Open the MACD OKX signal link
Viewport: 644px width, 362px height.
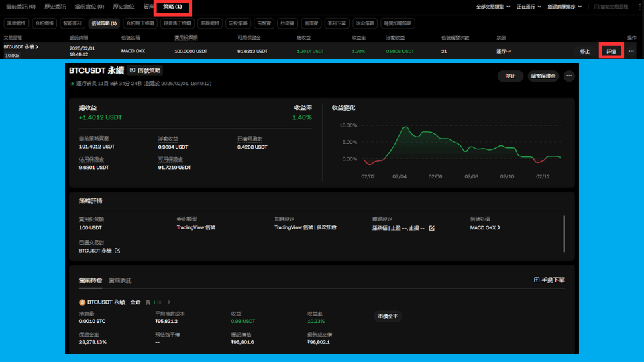[x=485, y=227]
